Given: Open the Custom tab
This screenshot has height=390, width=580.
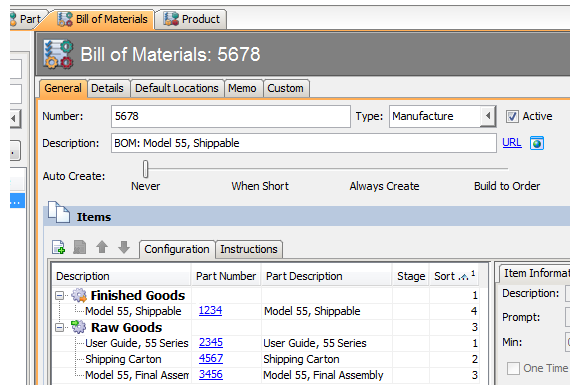Looking at the screenshot, I should pyautogui.click(x=285, y=88).
